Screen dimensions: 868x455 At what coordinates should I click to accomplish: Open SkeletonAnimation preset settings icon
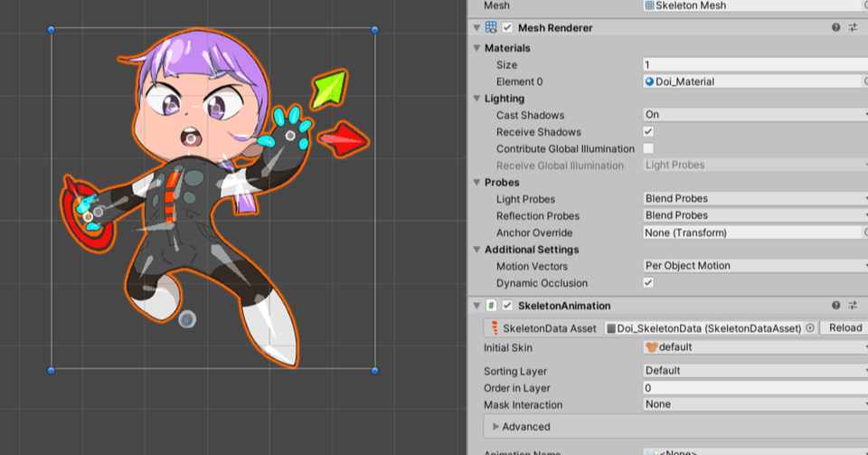853,306
